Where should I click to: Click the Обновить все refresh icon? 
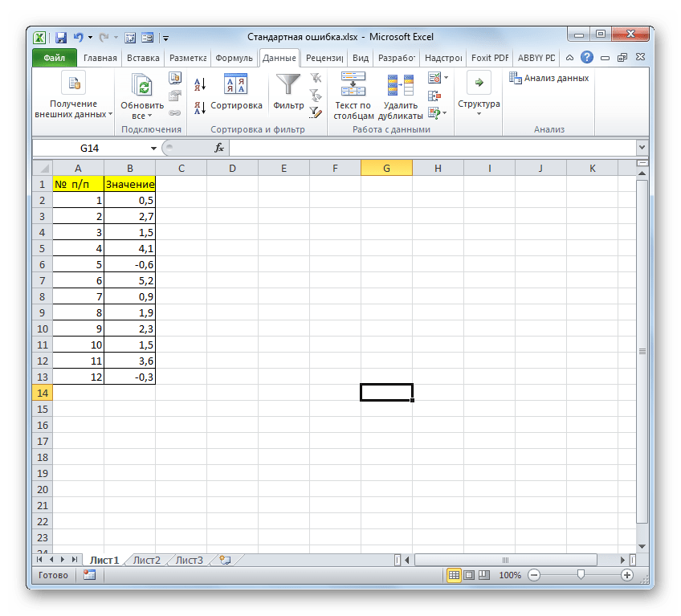tap(142, 84)
